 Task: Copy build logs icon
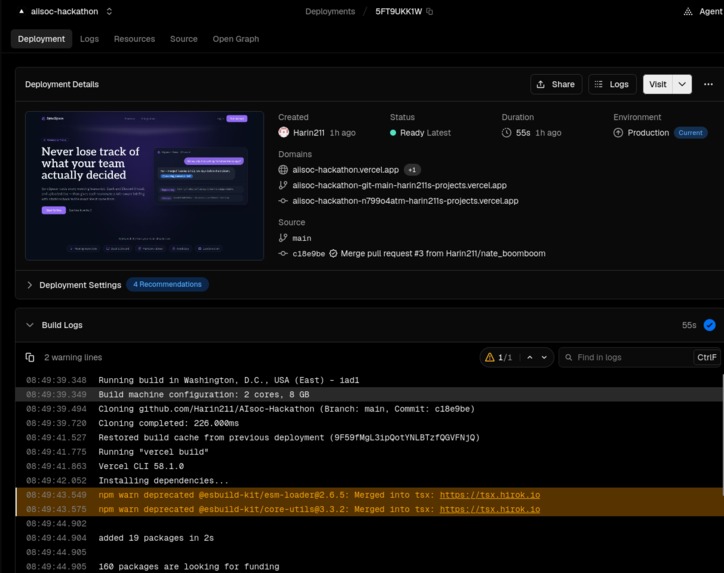(30, 357)
